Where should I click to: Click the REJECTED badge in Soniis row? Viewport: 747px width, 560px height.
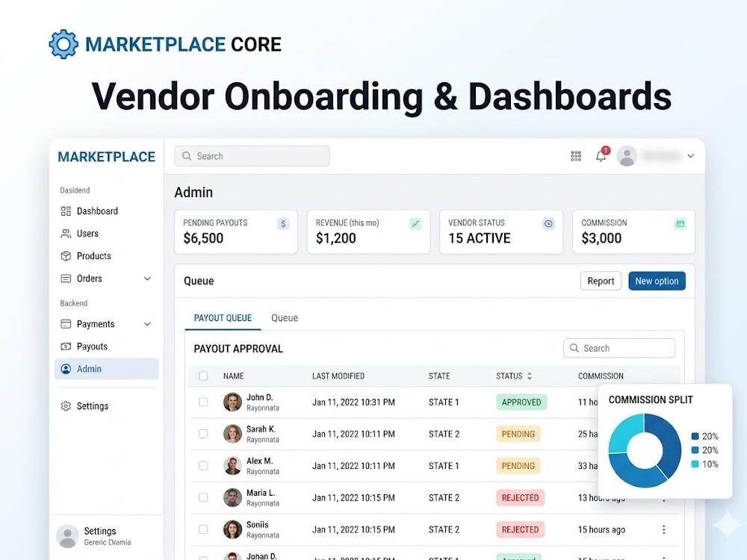tap(520, 530)
